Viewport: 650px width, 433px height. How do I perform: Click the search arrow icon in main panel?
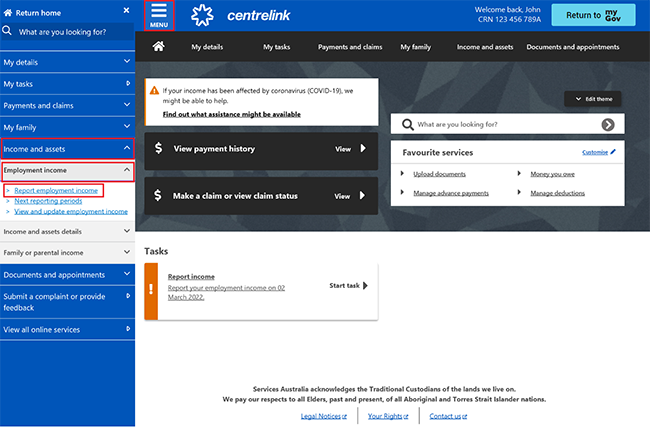(607, 125)
